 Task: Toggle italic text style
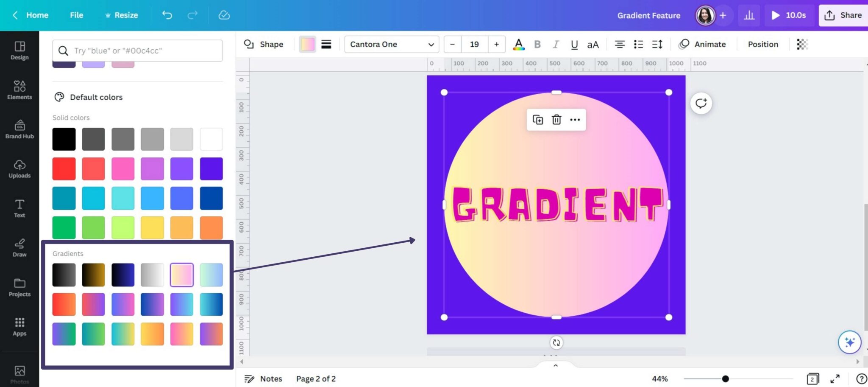(x=556, y=44)
